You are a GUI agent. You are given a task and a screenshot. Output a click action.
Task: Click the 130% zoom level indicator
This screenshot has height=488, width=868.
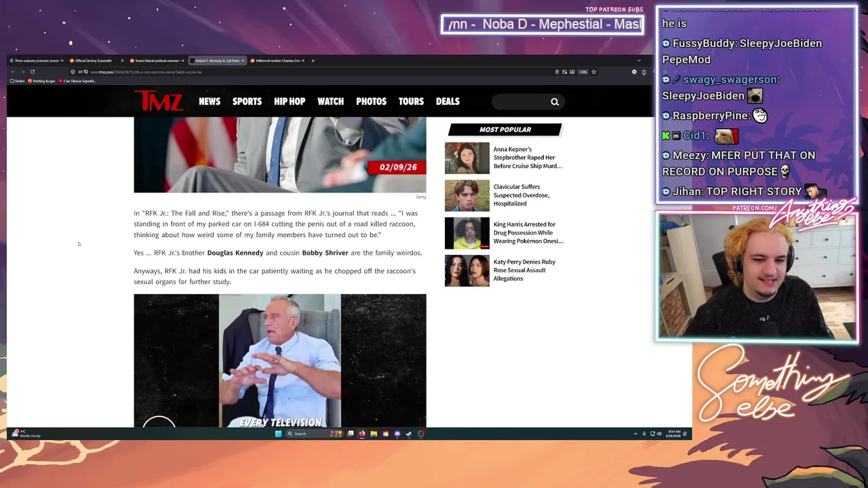click(x=583, y=72)
